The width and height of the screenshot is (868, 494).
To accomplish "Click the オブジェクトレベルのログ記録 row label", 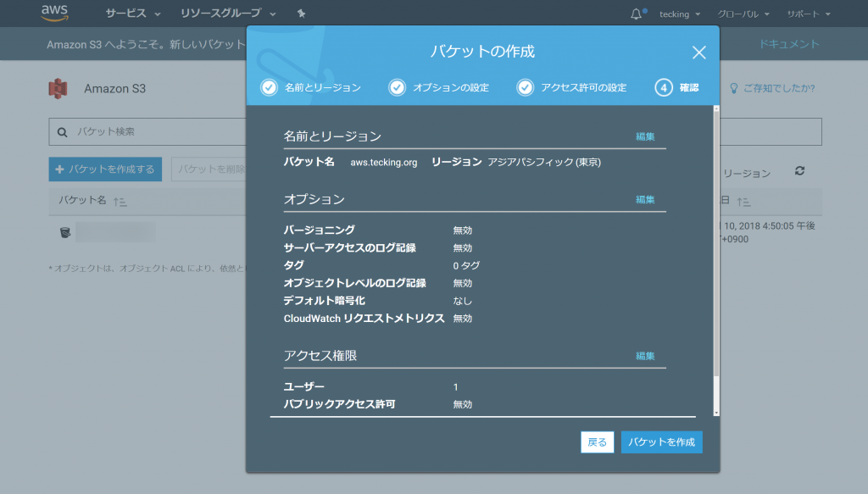I will point(355,283).
